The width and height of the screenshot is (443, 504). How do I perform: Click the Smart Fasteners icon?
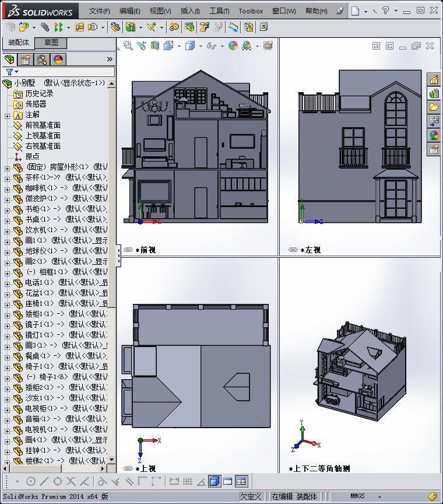79,27
